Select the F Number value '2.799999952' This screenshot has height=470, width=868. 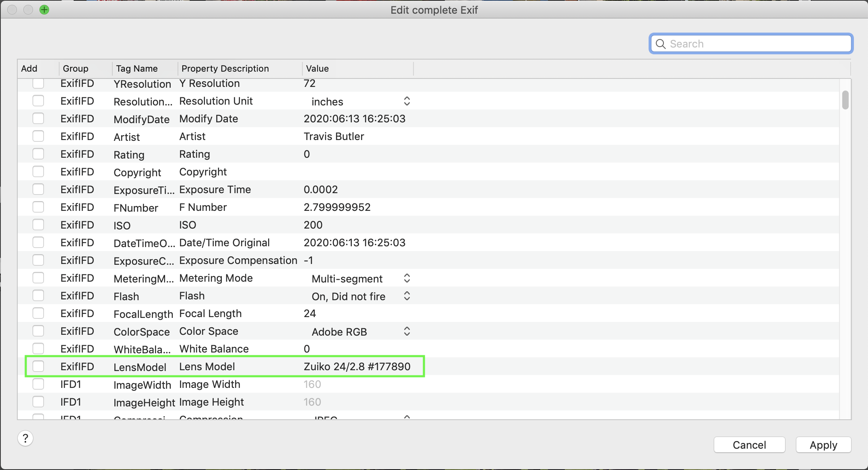pyautogui.click(x=337, y=207)
